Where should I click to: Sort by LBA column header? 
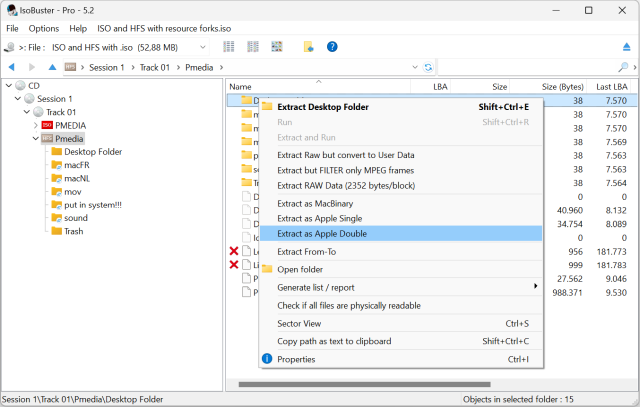pyautogui.click(x=430, y=87)
